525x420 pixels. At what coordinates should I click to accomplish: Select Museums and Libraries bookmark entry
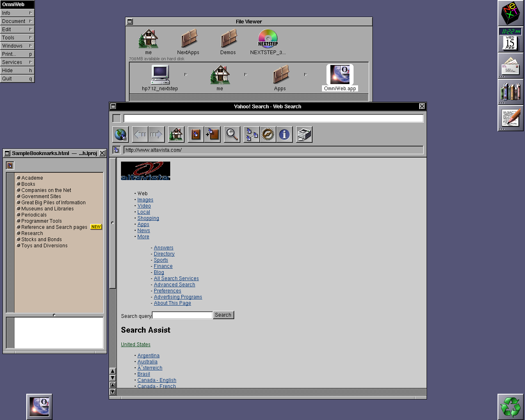48,209
